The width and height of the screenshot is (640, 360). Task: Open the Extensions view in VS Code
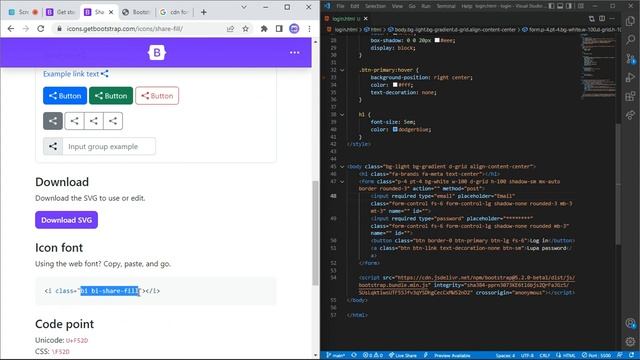(630, 96)
